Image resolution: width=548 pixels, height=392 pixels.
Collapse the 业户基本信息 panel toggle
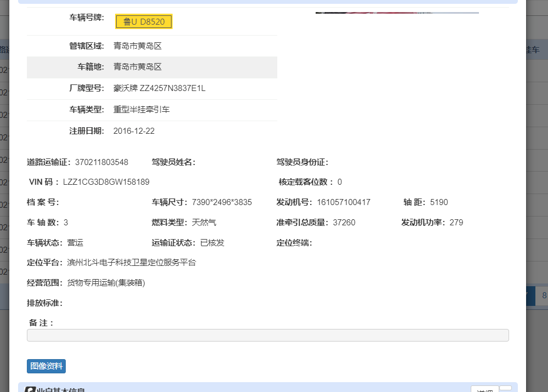506,388
